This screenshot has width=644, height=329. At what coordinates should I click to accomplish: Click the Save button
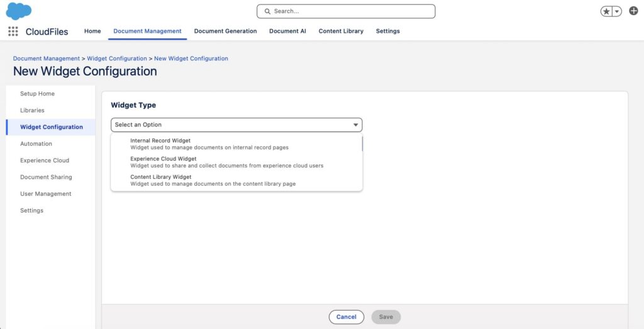click(x=386, y=317)
